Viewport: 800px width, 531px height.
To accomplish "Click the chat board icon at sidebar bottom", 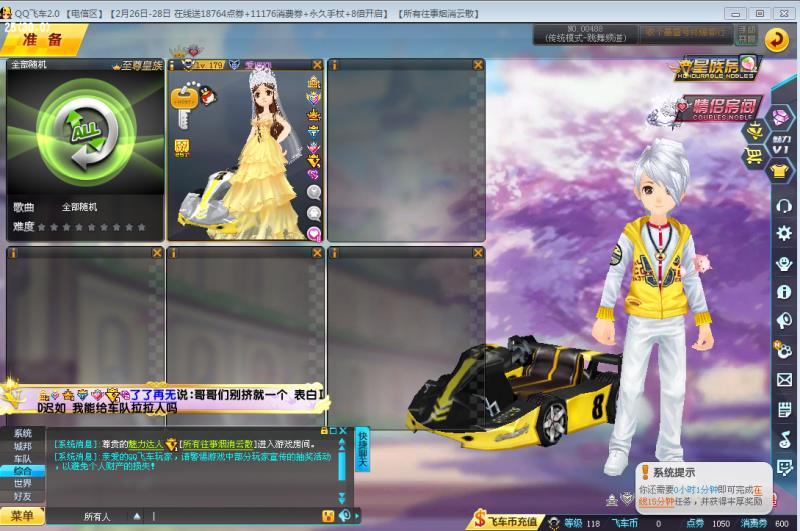I will pos(784,467).
